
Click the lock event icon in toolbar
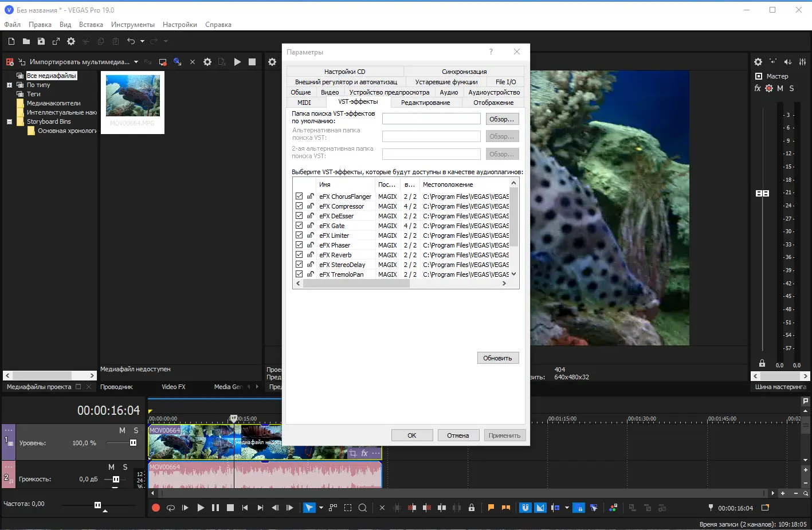pyautogui.click(x=472, y=508)
